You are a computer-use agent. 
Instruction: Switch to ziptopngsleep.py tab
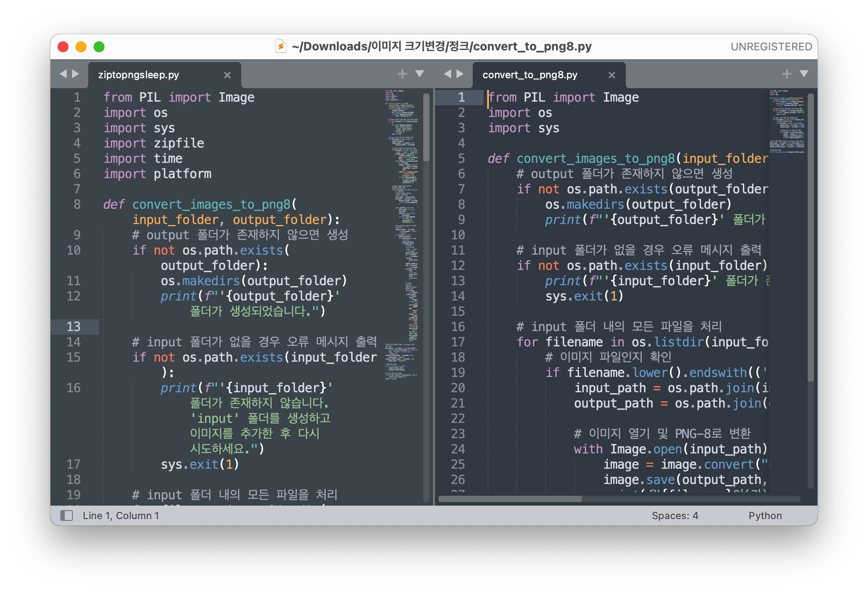139,75
